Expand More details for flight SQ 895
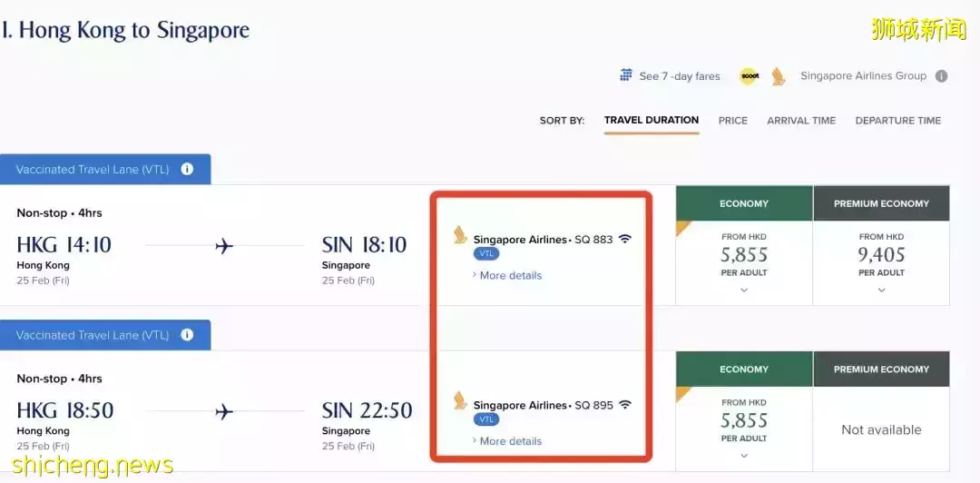The image size is (980, 483). 510,441
